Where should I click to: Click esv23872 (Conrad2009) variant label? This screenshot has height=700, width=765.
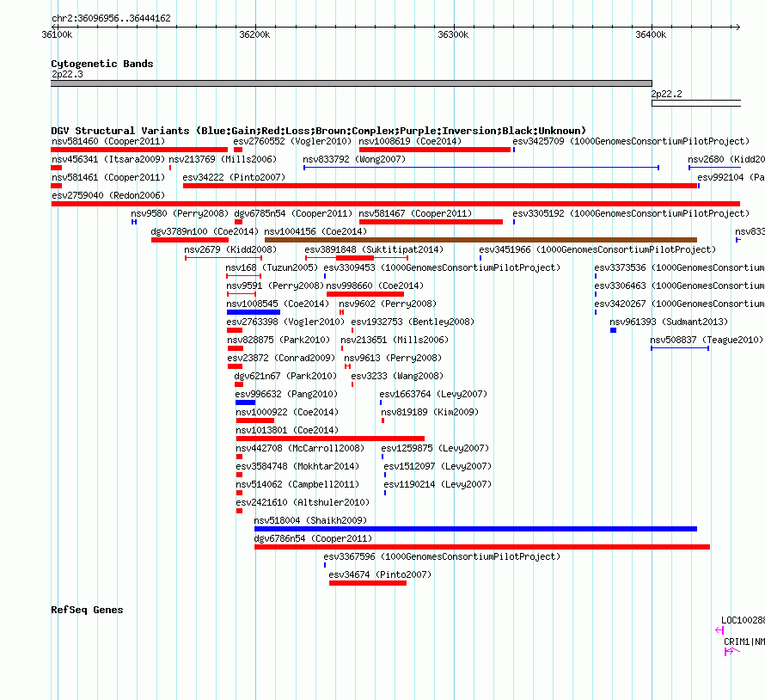(281, 358)
